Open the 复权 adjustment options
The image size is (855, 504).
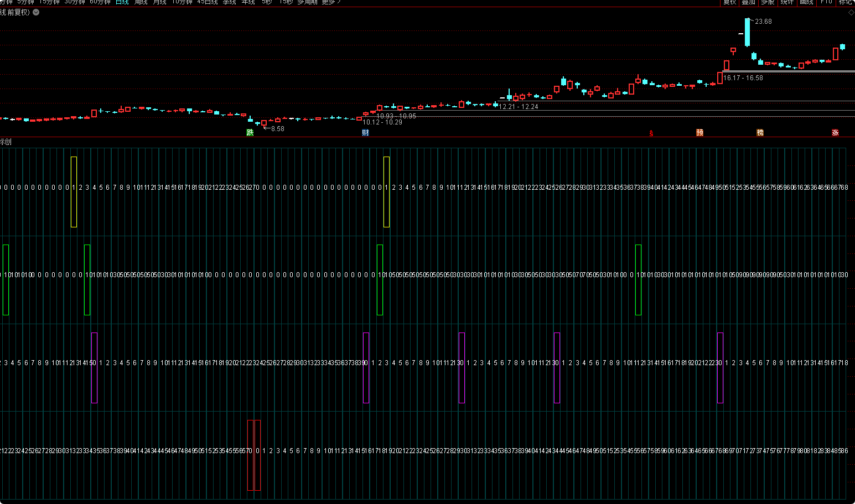point(730,2)
